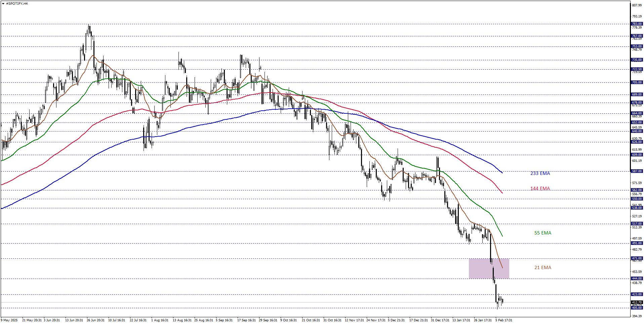Click the 405.00 price level tag
This screenshot has width=644, height=324.
point(637,308)
